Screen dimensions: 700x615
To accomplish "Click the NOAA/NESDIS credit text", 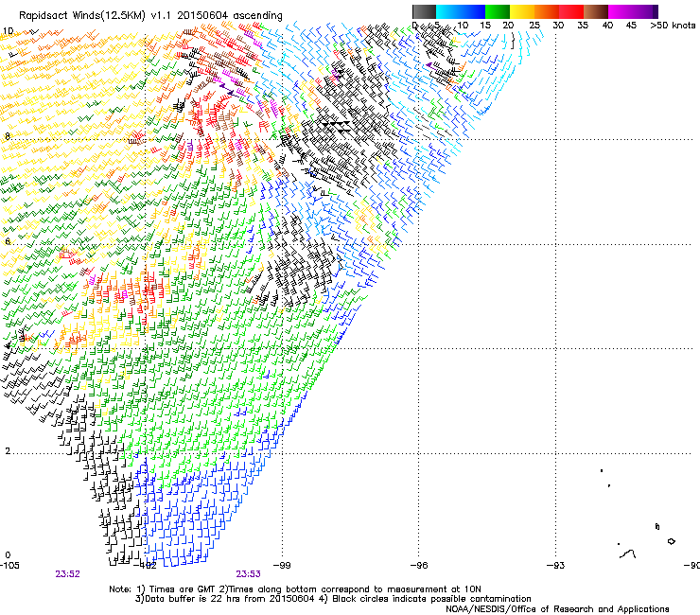I will tap(557, 609).
